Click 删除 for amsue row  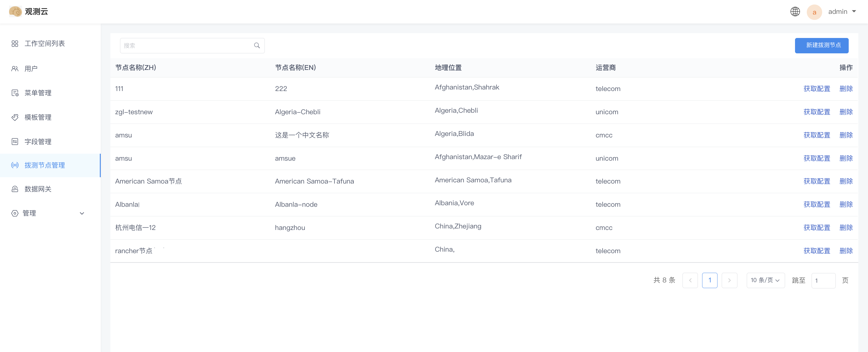846,158
